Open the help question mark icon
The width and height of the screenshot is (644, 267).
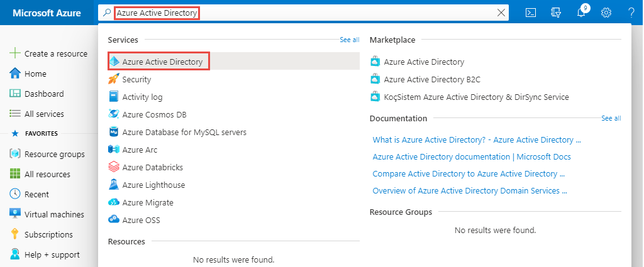[x=631, y=13]
